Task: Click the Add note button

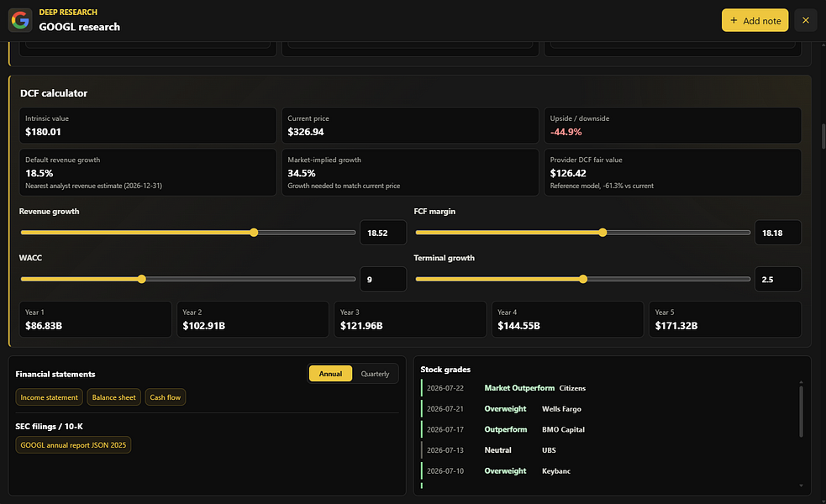Action: 755,20
